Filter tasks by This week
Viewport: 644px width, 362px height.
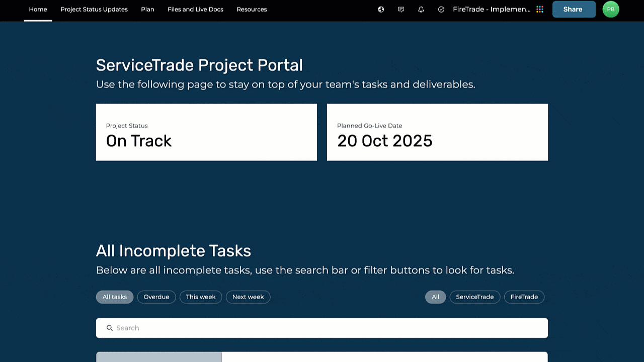(201, 297)
